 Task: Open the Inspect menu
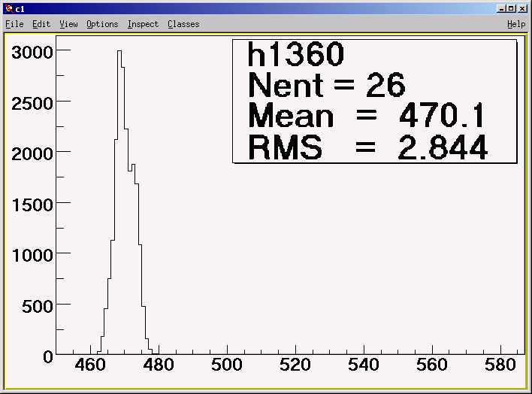143,24
